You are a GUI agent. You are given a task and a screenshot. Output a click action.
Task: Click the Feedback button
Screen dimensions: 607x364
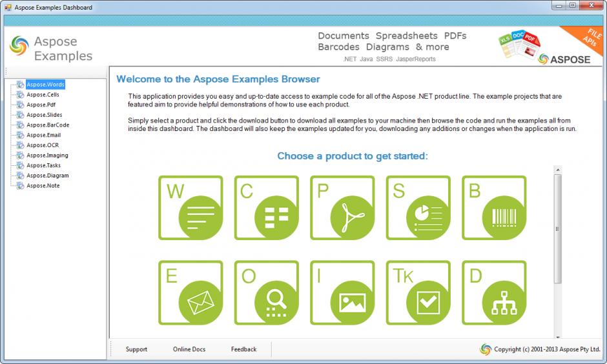pos(243,349)
